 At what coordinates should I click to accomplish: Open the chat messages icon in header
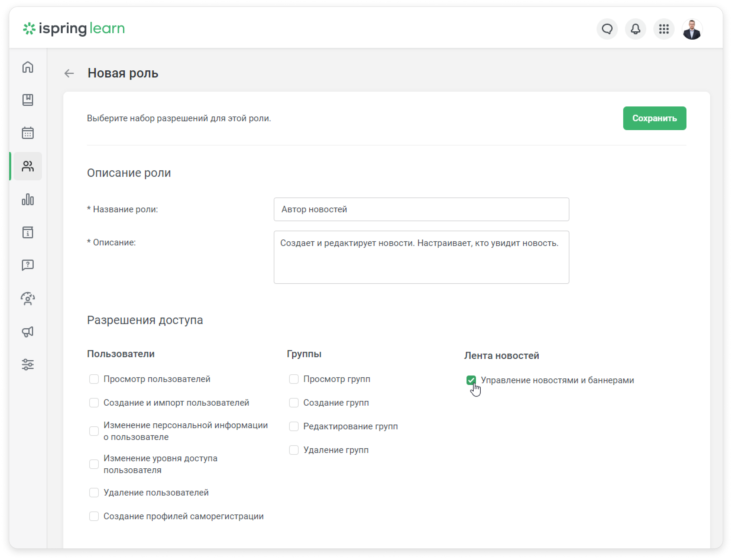click(x=607, y=29)
